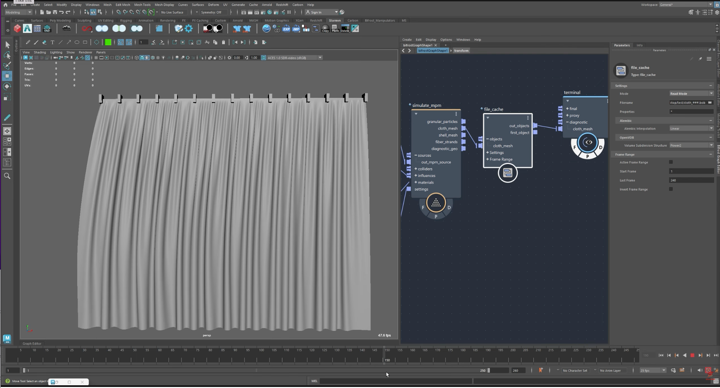Click the P flag on terminal node
720x388 pixels.
(x=587, y=157)
